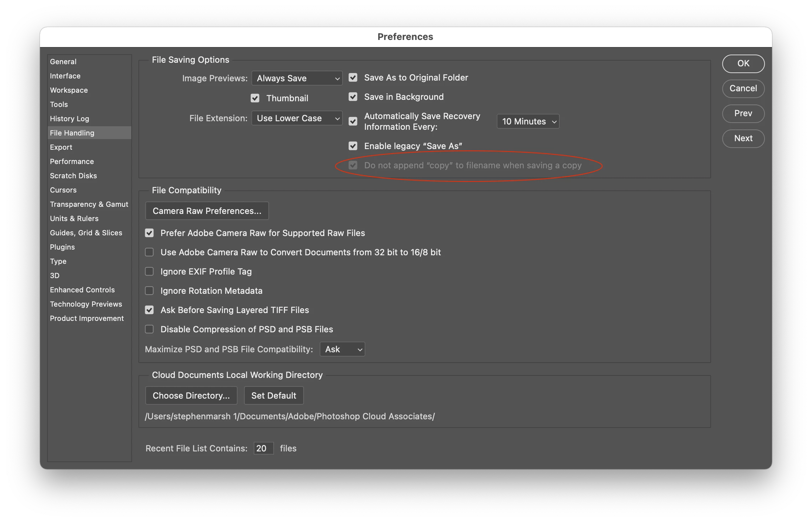The height and width of the screenshot is (522, 812).
Task: Switch to Scratch Disks preferences
Action: tap(73, 176)
